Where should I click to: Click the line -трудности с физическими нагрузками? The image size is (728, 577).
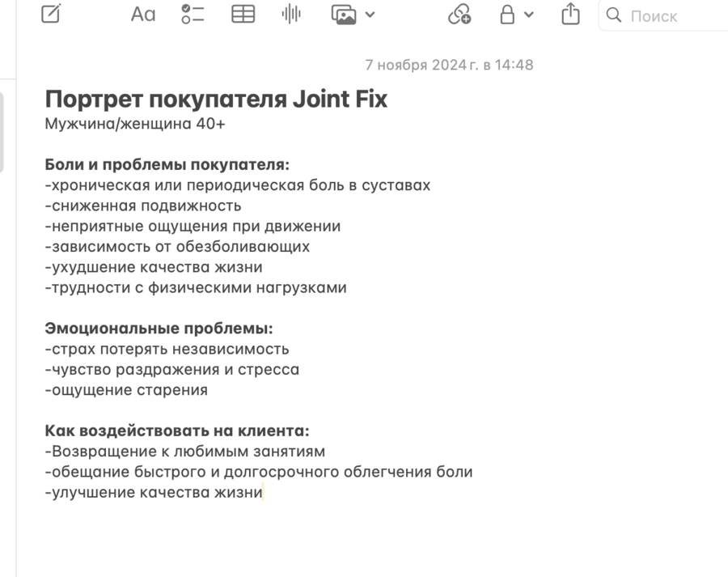(x=196, y=287)
